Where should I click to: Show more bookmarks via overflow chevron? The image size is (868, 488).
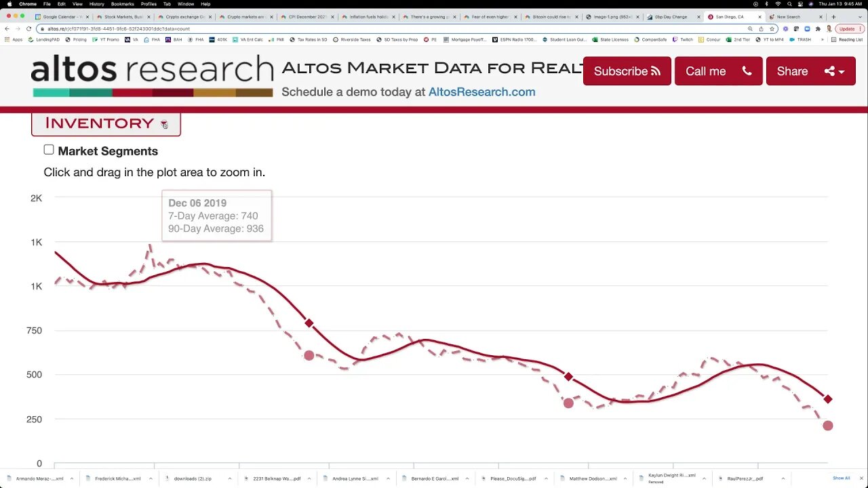pyautogui.click(x=823, y=39)
